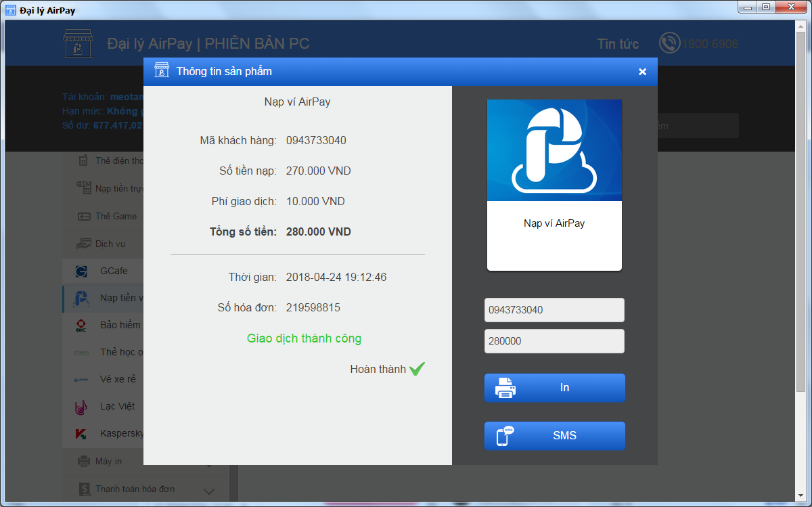The image size is (812, 507).
Task: Click Tổng số tiền 280.000 VND value
Action: click(319, 232)
